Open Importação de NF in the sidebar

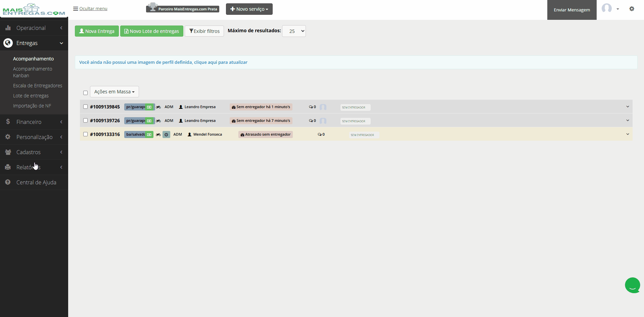click(x=32, y=106)
